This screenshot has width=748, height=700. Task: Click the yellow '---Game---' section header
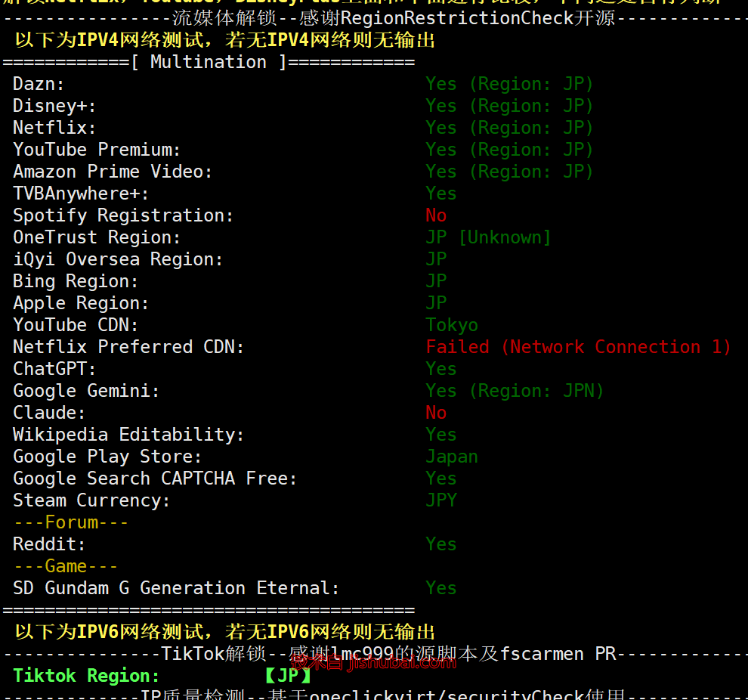click(65, 566)
